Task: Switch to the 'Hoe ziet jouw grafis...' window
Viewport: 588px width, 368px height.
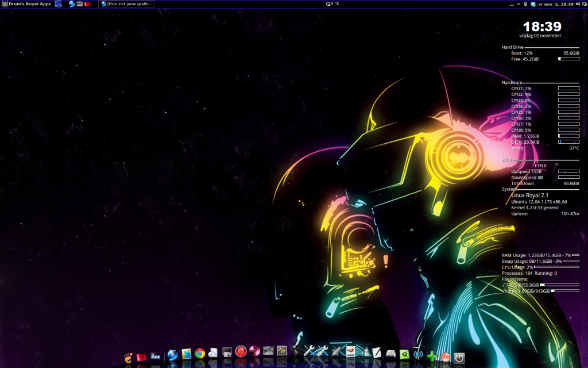Action: pos(127,4)
